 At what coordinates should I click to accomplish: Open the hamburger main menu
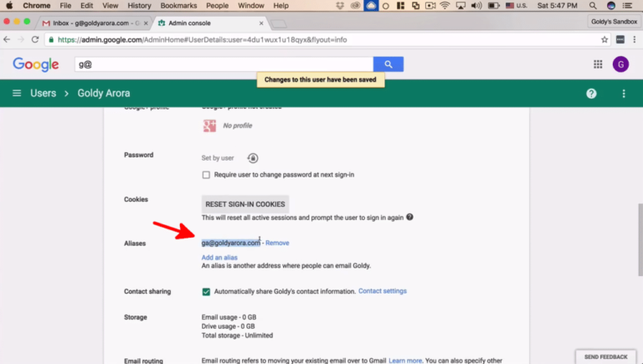(17, 93)
